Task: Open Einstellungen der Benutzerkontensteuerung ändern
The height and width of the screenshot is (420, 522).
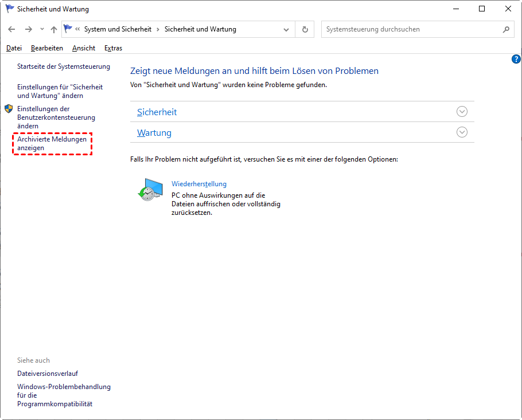Action: [x=56, y=117]
